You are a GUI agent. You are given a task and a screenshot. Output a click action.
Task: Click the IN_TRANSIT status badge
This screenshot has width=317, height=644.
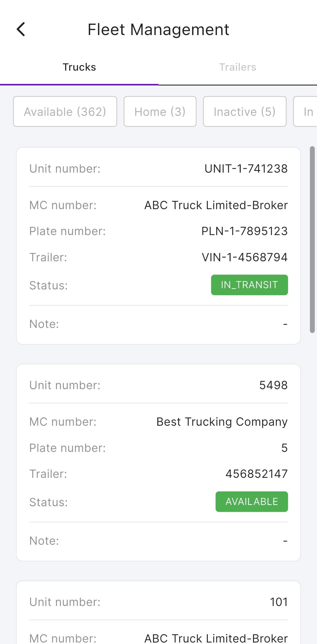[250, 285]
